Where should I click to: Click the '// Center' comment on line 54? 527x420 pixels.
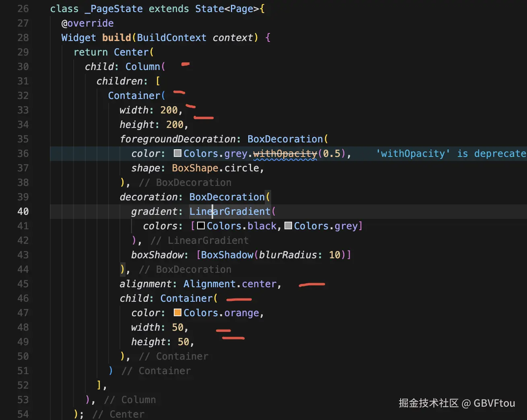[x=118, y=414]
